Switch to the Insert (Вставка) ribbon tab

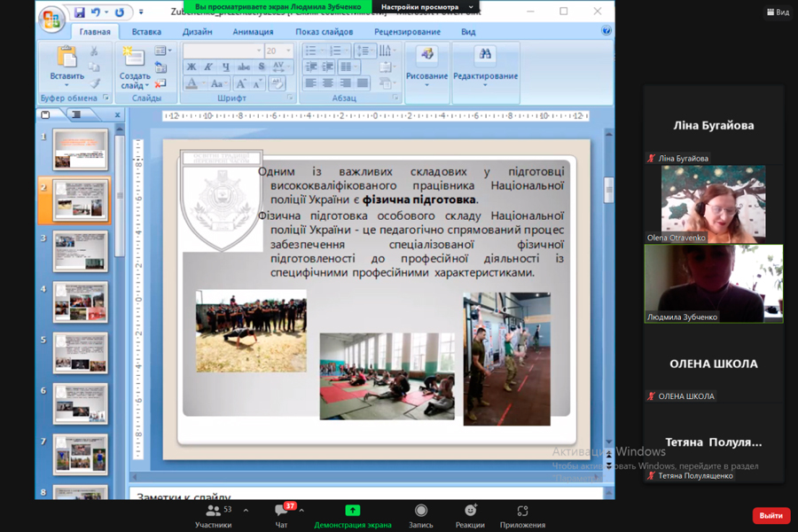146,32
